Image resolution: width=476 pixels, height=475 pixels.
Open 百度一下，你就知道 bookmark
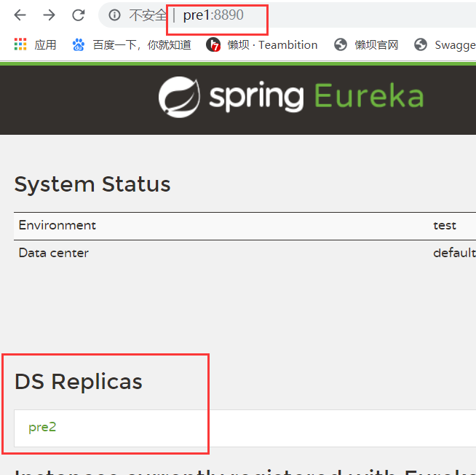coord(142,44)
